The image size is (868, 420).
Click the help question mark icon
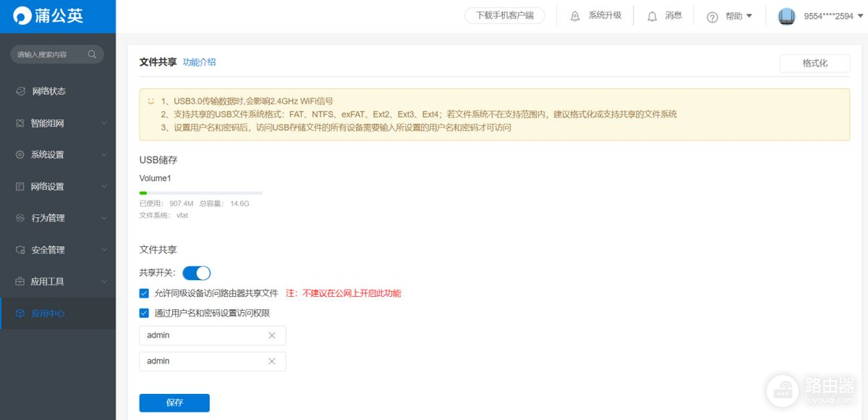[712, 17]
